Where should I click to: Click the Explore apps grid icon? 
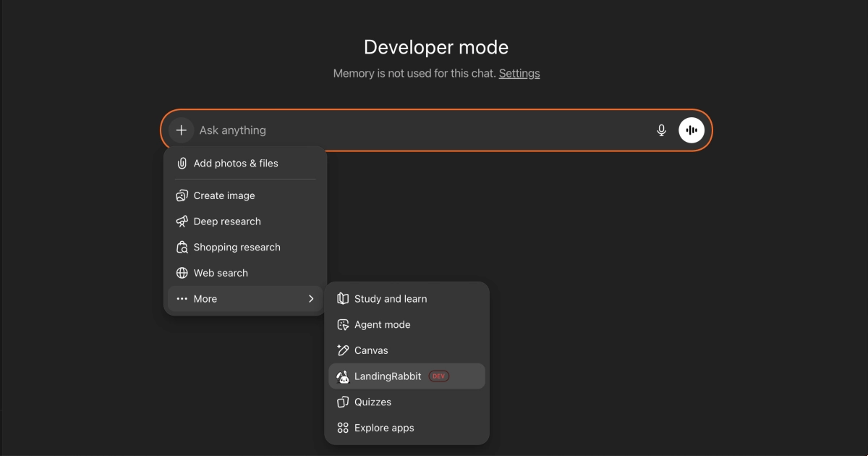pos(343,428)
